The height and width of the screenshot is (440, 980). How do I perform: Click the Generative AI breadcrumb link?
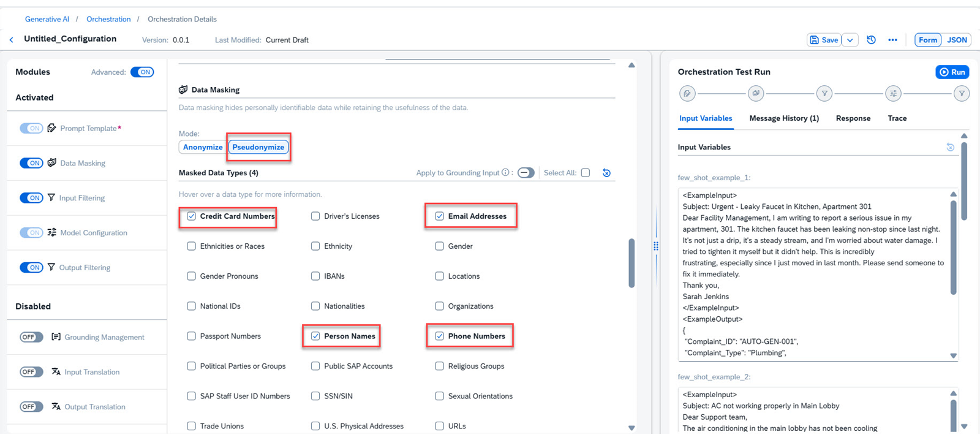[x=47, y=19]
